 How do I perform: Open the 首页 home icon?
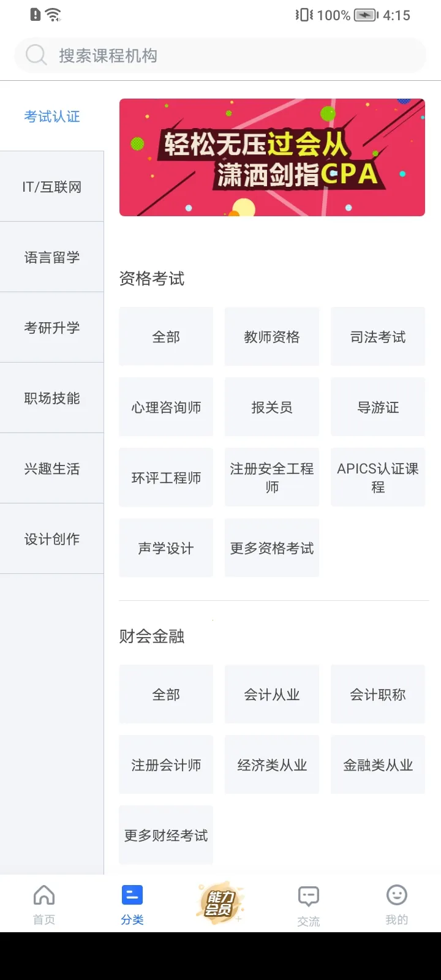click(x=44, y=896)
